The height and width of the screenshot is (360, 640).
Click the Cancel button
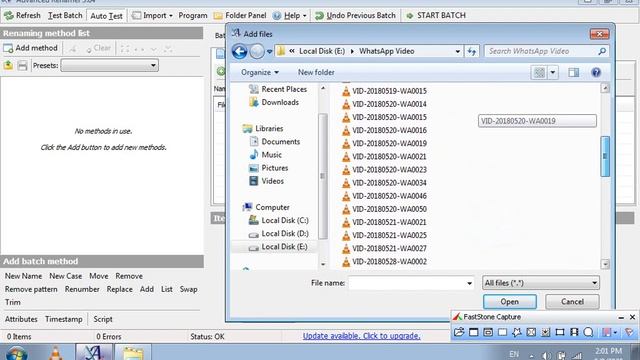click(572, 302)
